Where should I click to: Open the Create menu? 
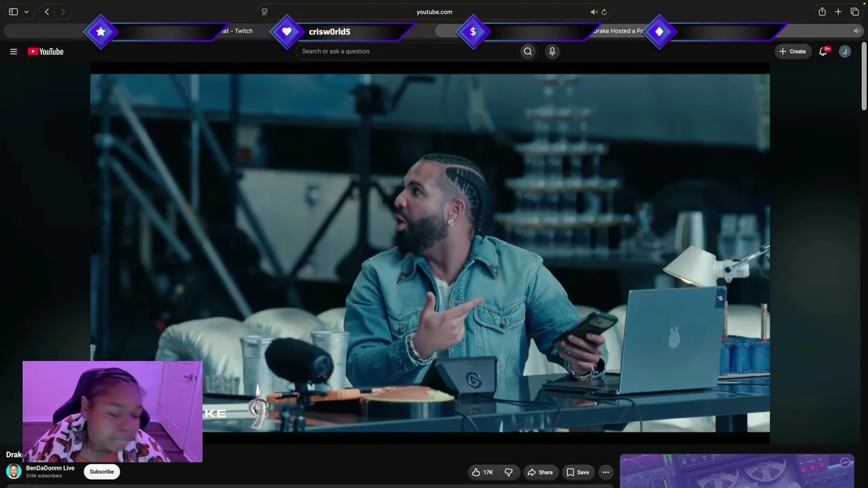point(793,52)
